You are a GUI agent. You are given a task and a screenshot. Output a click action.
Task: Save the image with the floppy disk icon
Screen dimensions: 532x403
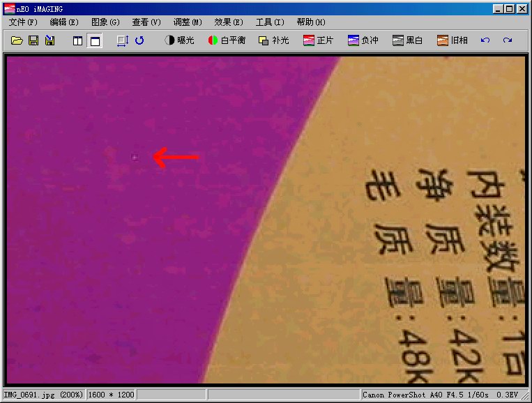click(x=33, y=41)
